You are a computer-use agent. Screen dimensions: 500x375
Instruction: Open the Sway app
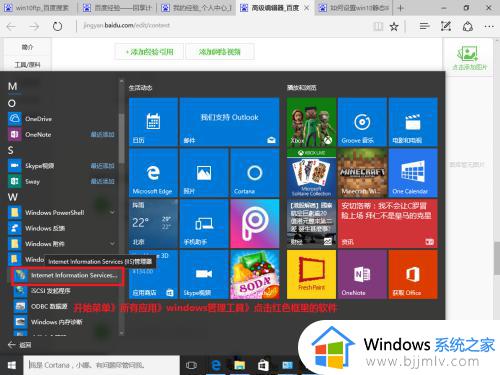point(62,181)
